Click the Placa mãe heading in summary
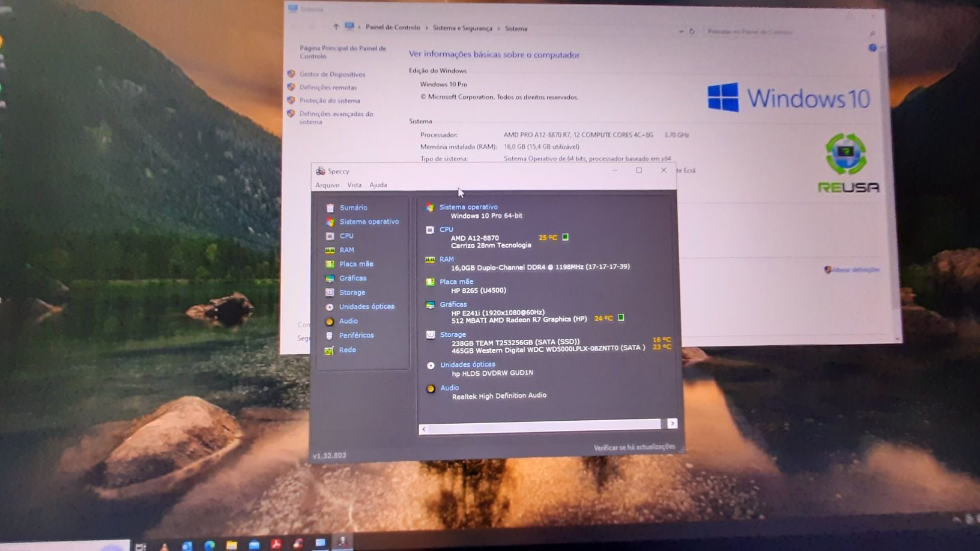The image size is (980, 551). pos(456,282)
